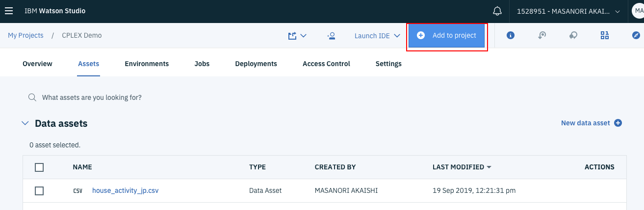This screenshot has height=210, width=644.
Task: Open the notifications bell
Action: pos(497,11)
